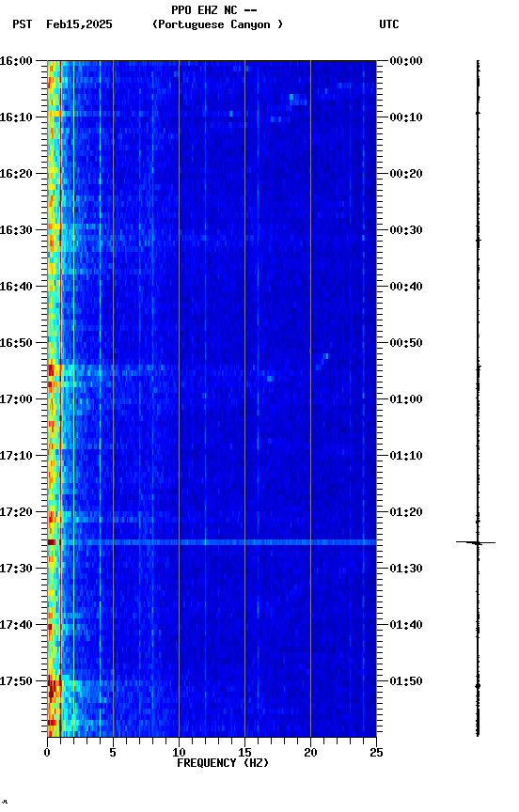Click the broadband event line near 17:25
The height and width of the screenshot is (812, 519).
click(x=212, y=542)
